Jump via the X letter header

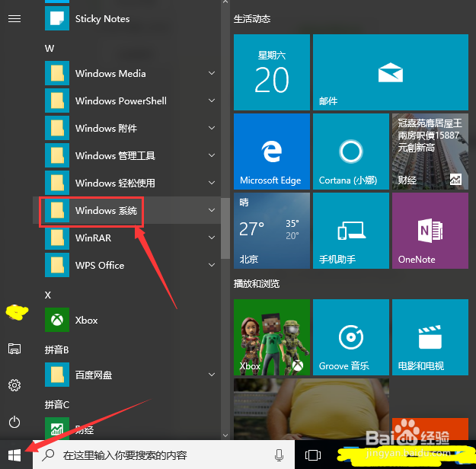click(48, 295)
